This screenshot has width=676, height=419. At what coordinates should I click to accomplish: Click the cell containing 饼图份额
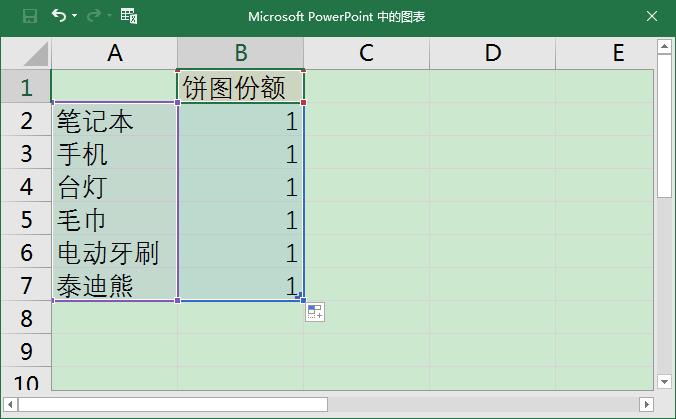(x=241, y=87)
